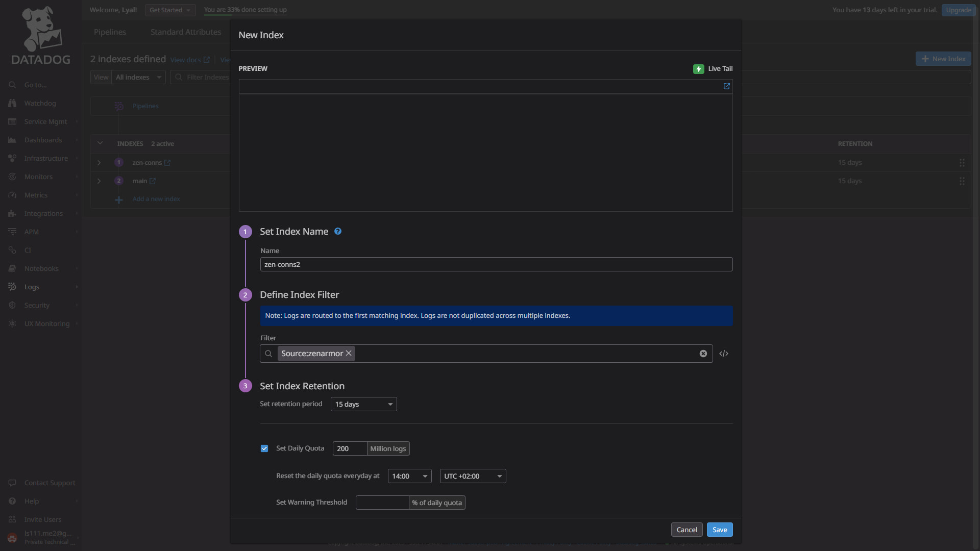Click the Add a new index link
The image size is (980, 551).
tap(156, 199)
